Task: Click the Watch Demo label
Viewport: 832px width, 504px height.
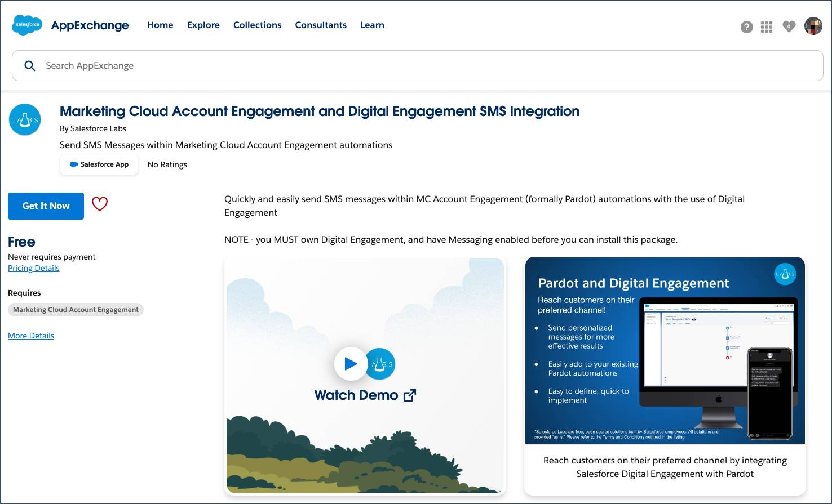Action: point(356,395)
